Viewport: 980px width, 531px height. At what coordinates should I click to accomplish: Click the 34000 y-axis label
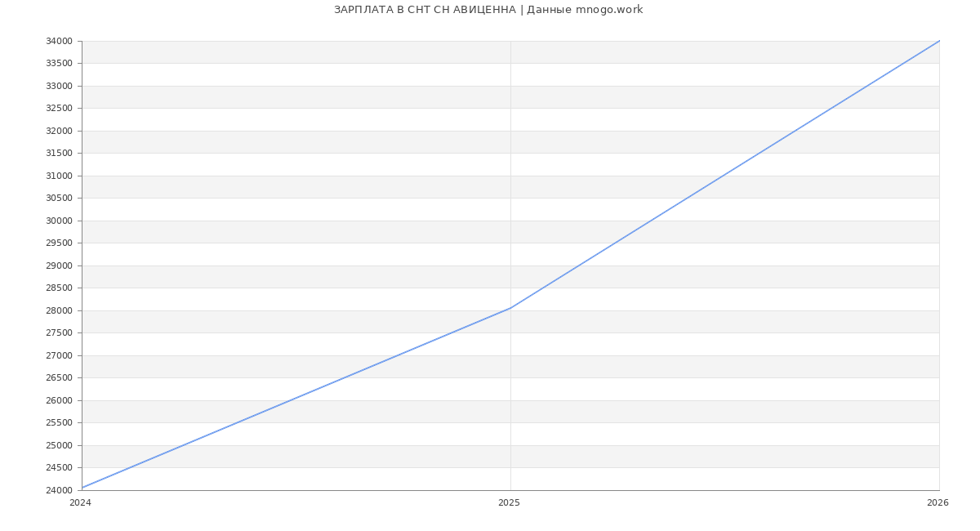[59, 41]
